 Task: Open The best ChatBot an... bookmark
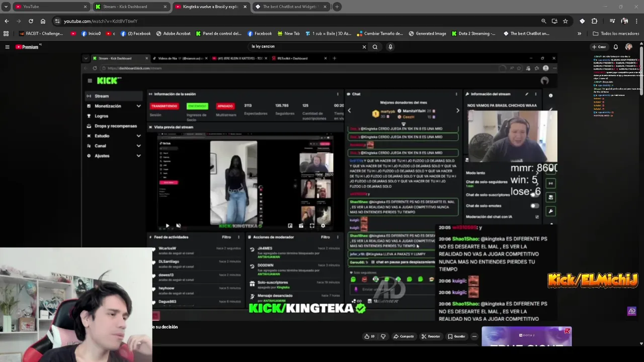click(526, 34)
